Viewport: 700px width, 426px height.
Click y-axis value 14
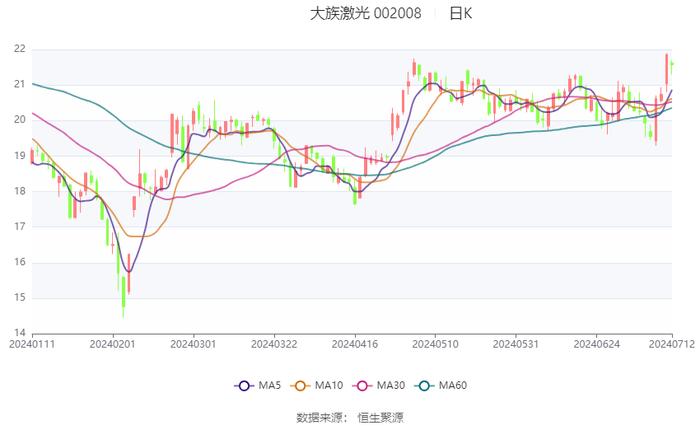(x=20, y=333)
